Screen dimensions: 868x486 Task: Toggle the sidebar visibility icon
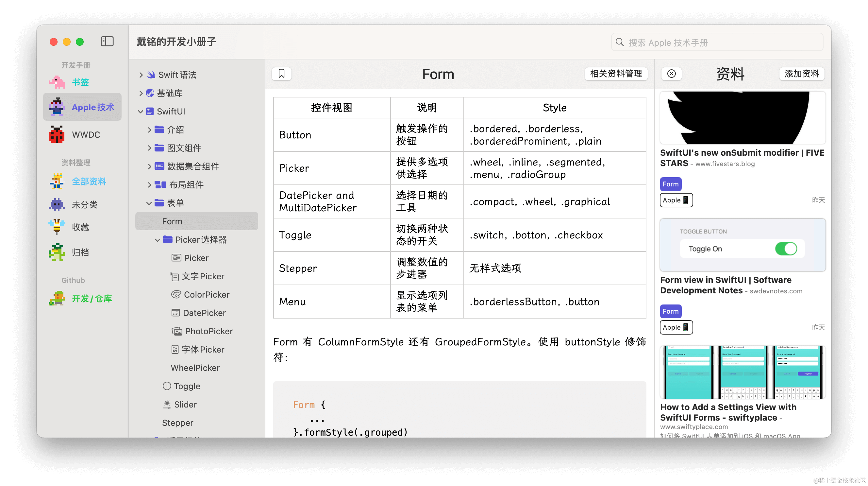tap(107, 42)
